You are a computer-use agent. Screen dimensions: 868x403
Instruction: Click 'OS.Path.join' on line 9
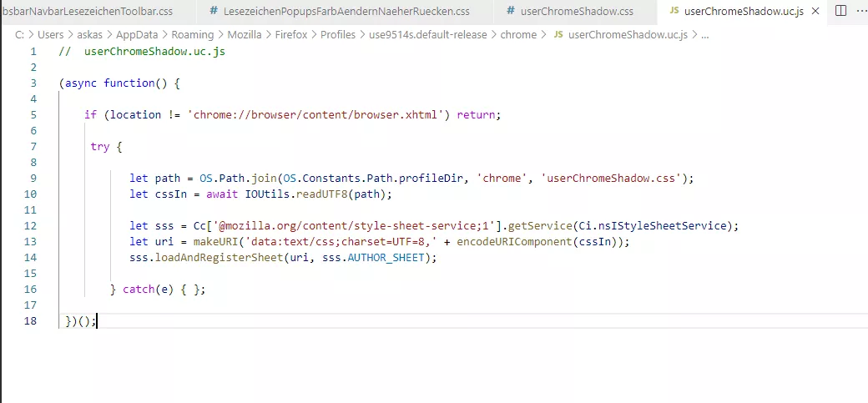tap(238, 179)
